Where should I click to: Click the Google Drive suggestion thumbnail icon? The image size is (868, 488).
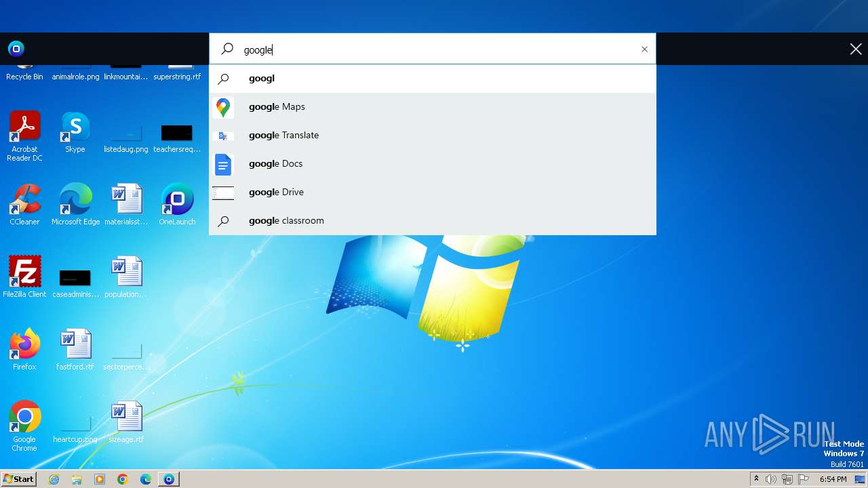point(223,192)
